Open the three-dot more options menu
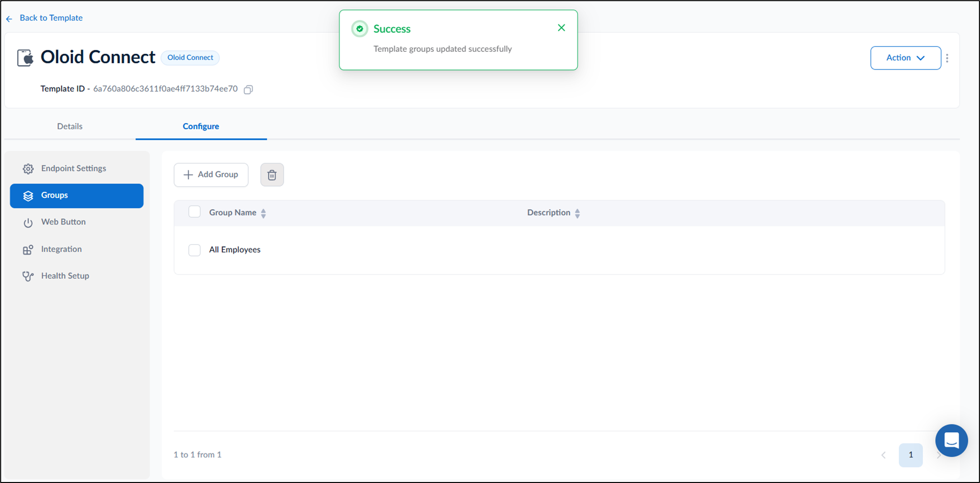Screen dimensions: 980x483 coord(947,58)
